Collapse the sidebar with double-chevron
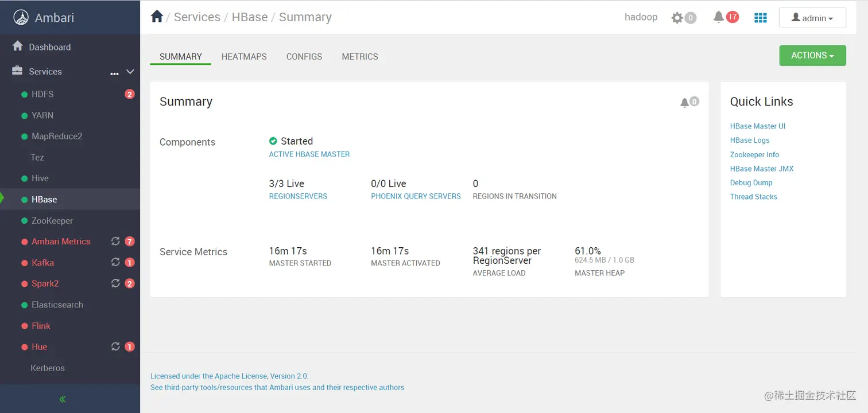Screen dimensions: 868x413 point(63,399)
